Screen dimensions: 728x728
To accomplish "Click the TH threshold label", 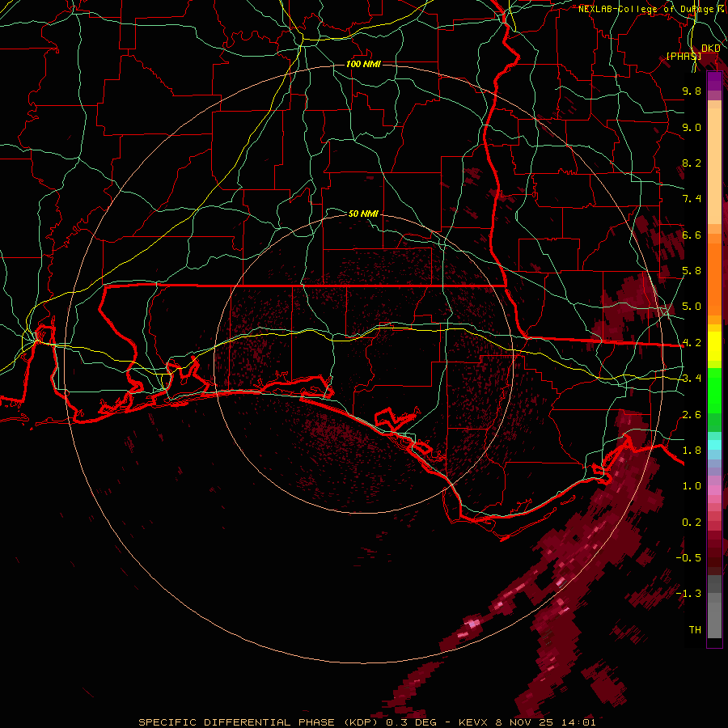I will point(695,630).
